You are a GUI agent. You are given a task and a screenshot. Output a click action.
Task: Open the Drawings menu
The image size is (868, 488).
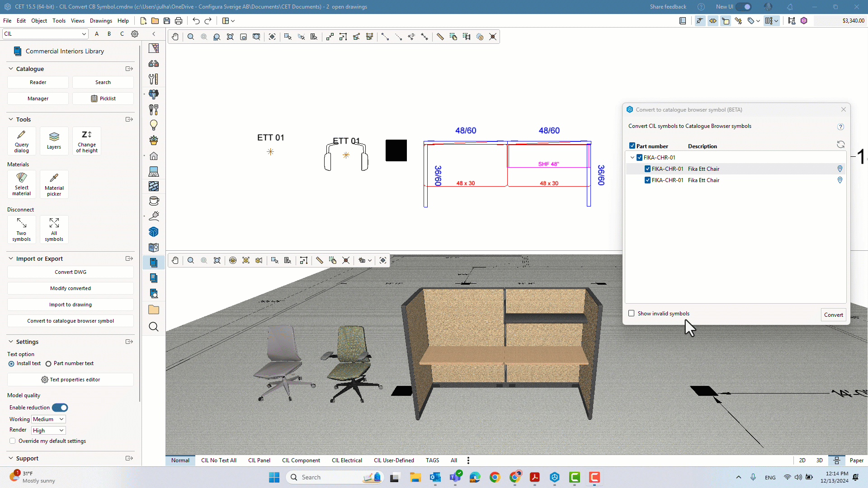click(x=101, y=21)
